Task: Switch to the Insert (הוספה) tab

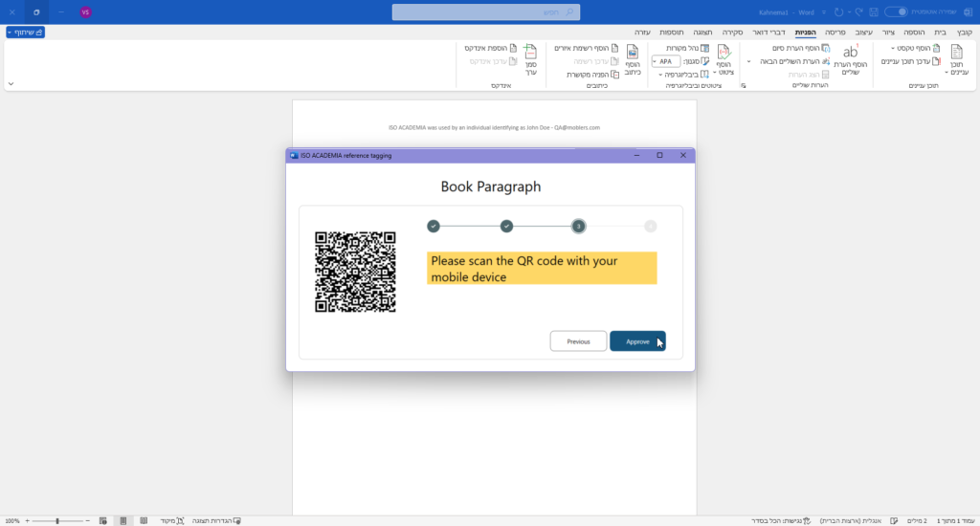Action: pos(914,32)
